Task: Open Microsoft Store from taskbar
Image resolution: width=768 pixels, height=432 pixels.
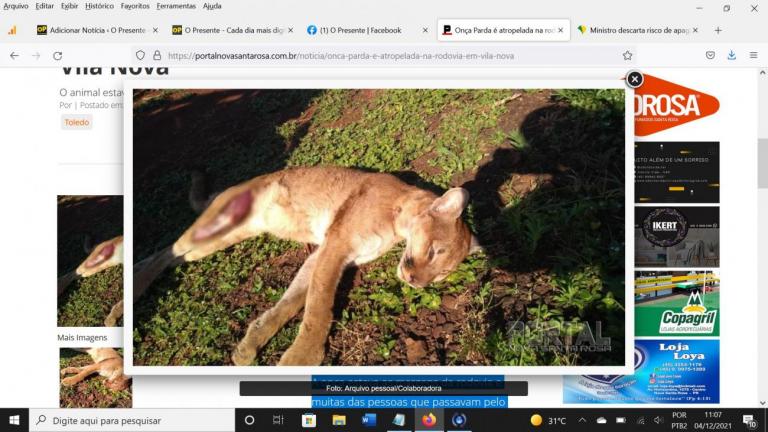Action: pos(309,420)
